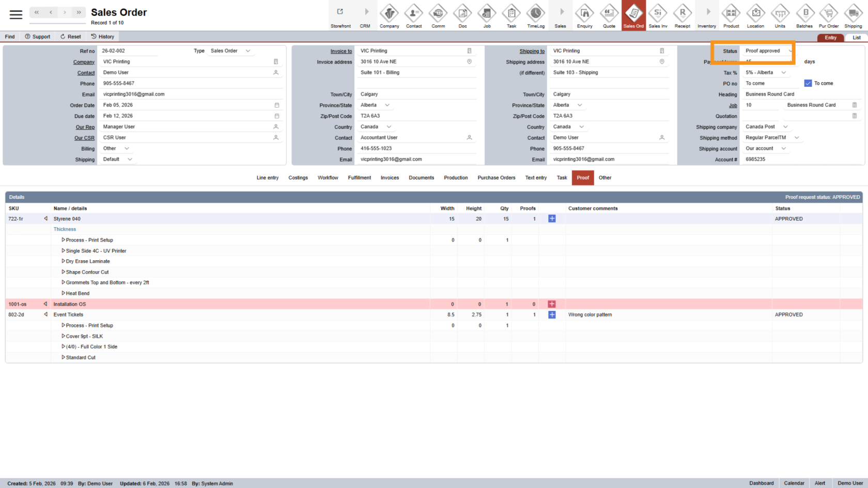This screenshot has width=868, height=488.
Task: Expand the Dry Erase Laminate sub-item
Action: coord(64,261)
